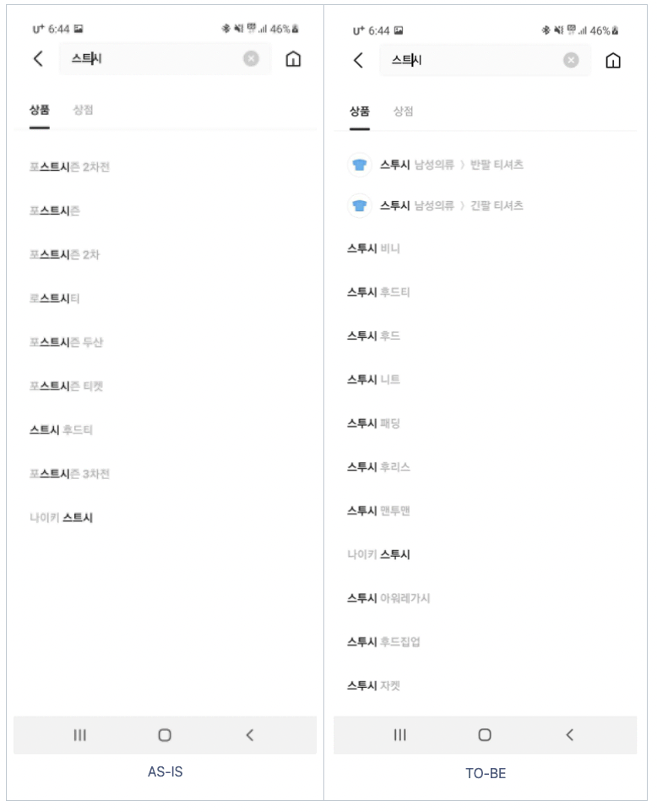Clear the search field in the TO-BE screen
Screen dimensions: 657x812
(x=571, y=60)
